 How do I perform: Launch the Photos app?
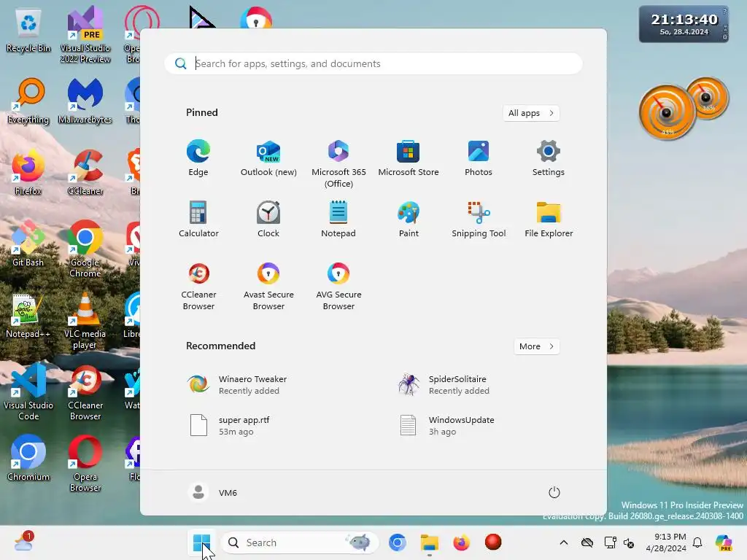[479, 158]
